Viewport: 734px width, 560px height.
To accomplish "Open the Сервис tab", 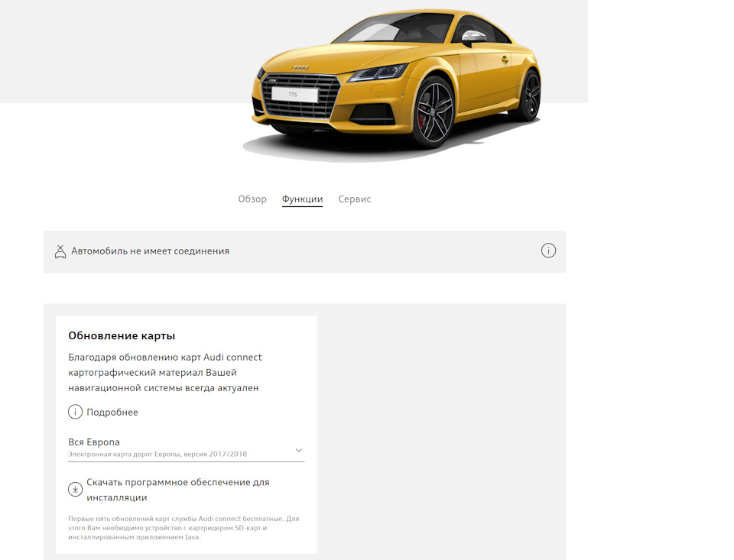I will click(x=354, y=199).
